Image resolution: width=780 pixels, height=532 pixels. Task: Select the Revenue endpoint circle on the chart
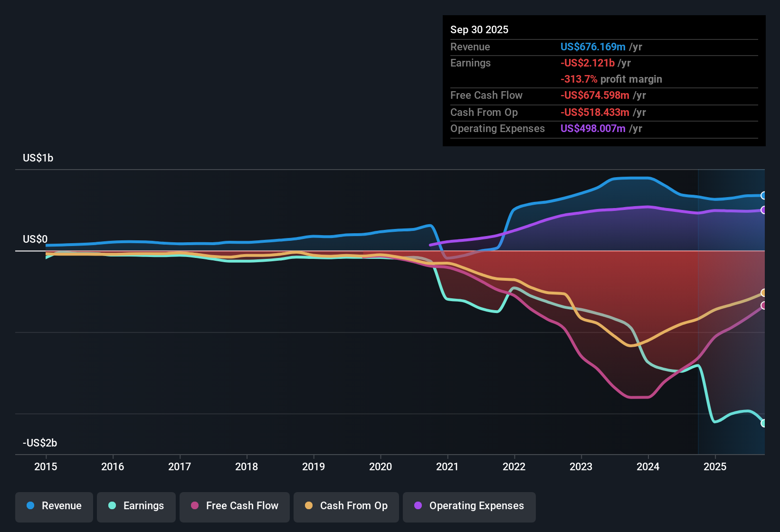[x=763, y=196]
